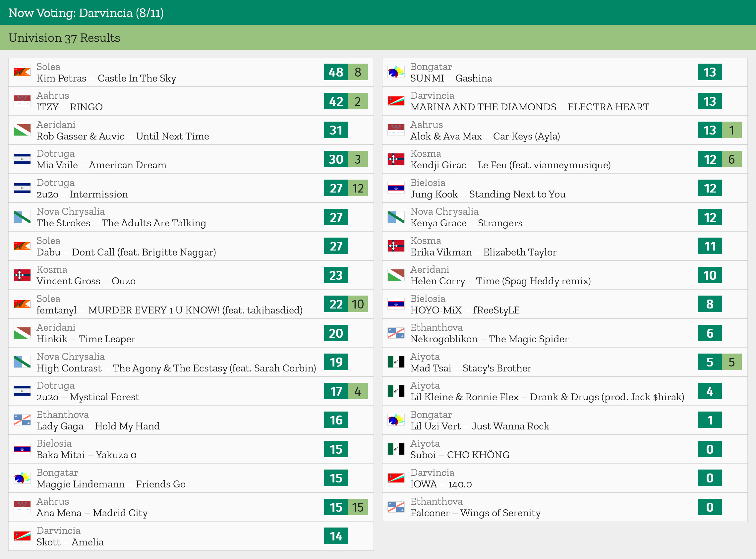The height and width of the screenshot is (559, 756).
Task: Click the light green 1 point for Alok & Ava Max
Action: pos(731,130)
